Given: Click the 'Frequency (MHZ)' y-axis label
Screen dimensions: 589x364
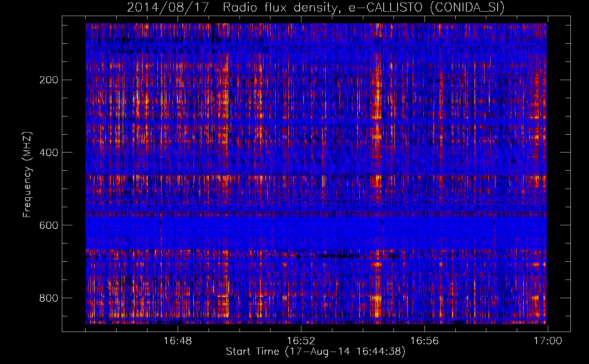Looking at the screenshot, I should click(27, 174).
